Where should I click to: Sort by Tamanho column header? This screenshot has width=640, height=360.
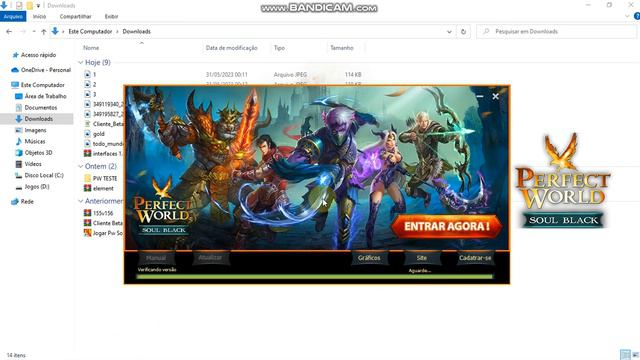(342, 48)
